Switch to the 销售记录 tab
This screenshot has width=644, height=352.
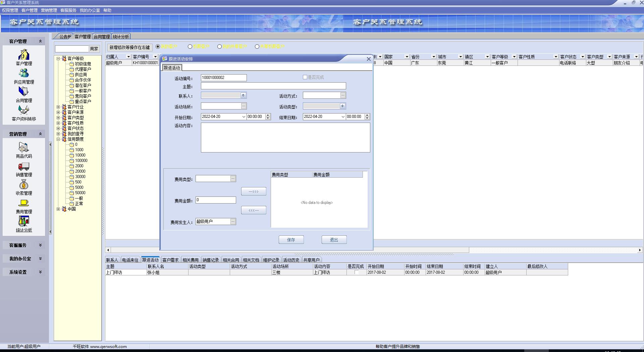[211, 260]
